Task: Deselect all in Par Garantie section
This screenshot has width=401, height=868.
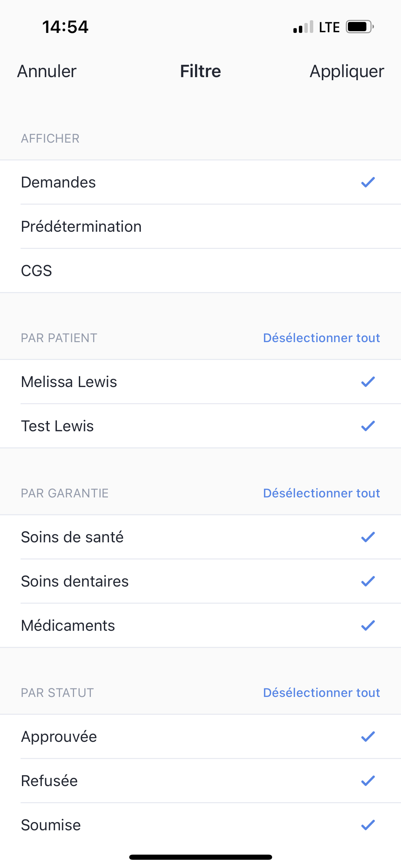Action: click(x=321, y=493)
